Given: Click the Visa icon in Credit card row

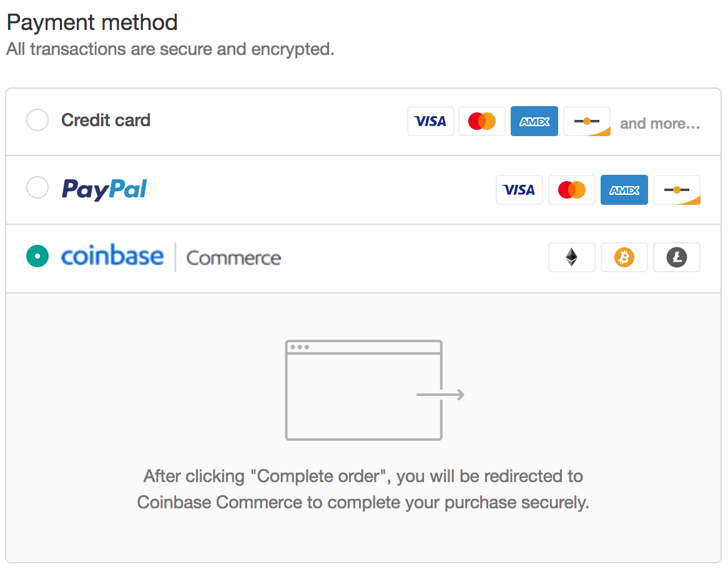Looking at the screenshot, I should (x=430, y=121).
